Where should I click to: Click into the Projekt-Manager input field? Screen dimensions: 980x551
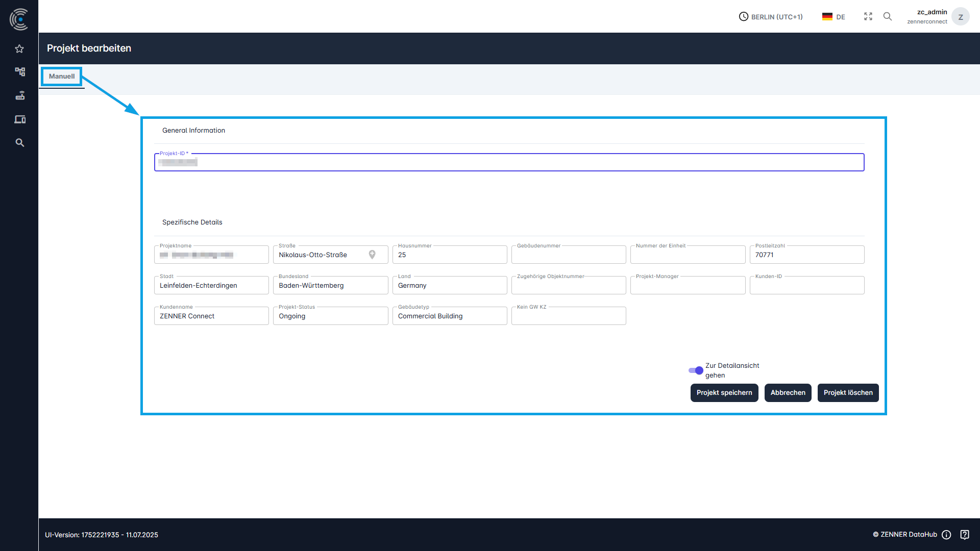coord(687,286)
